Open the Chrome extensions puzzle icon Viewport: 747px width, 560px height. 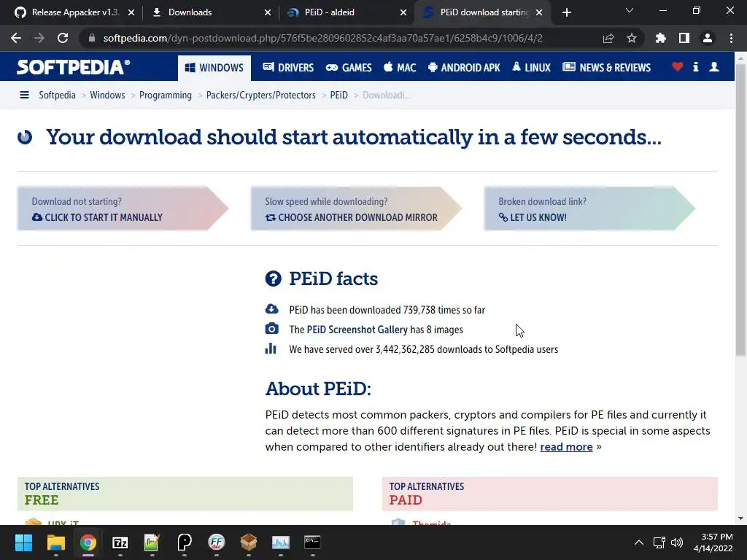660,38
